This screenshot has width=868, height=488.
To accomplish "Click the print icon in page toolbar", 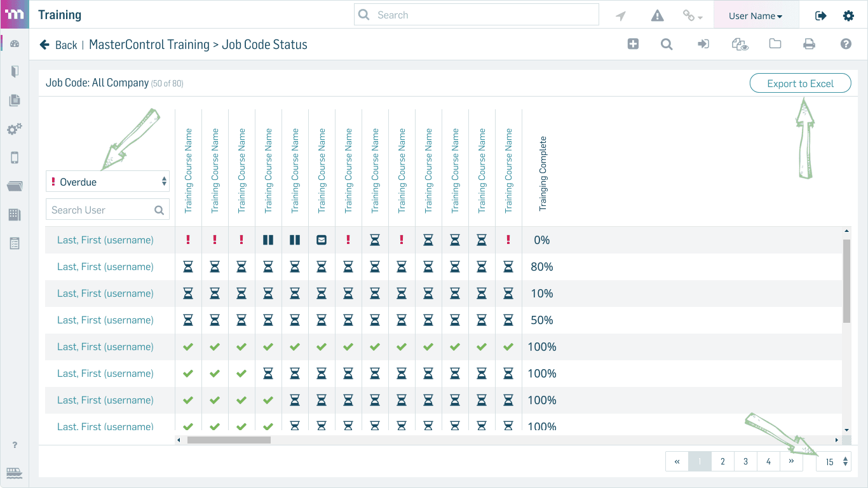I will coord(809,44).
